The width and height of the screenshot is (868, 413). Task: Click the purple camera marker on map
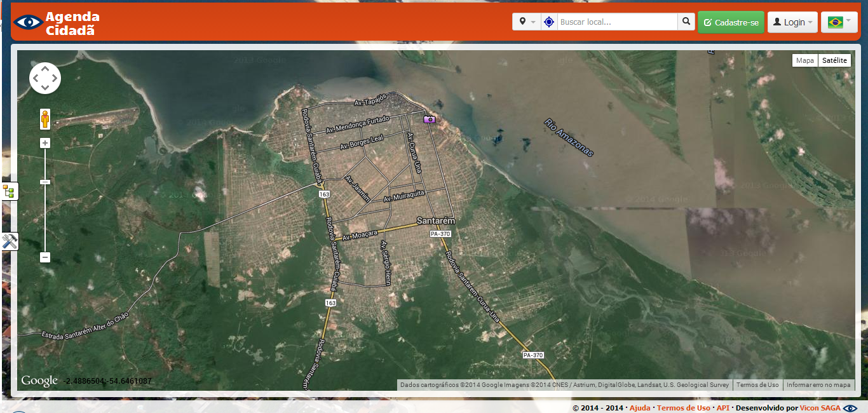(430, 119)
